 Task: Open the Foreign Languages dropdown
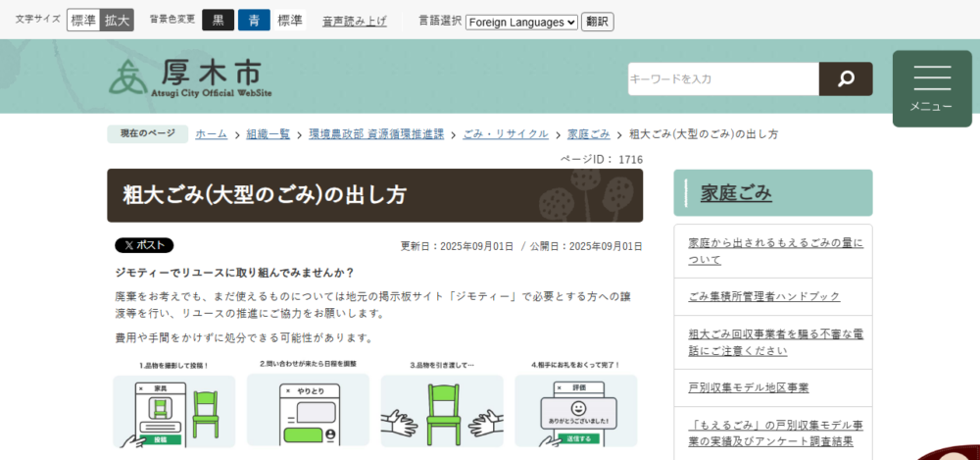click(x=522, y=22)
